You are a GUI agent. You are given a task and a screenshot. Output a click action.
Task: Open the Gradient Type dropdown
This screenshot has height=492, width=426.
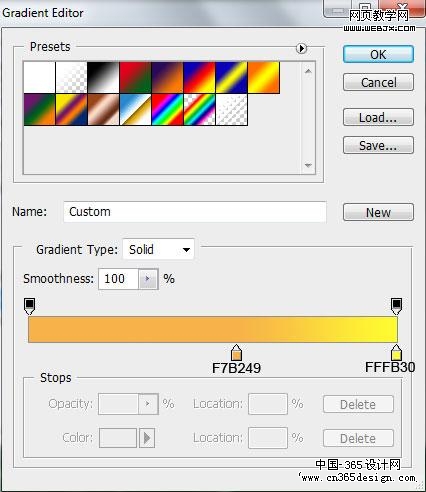[x=158, y=249]
